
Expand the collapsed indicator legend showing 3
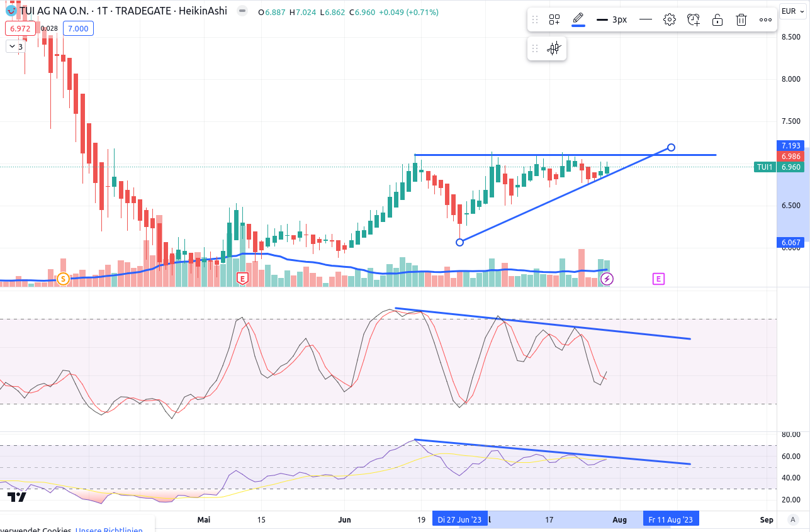pyautogui.click(x=15, y=47)
